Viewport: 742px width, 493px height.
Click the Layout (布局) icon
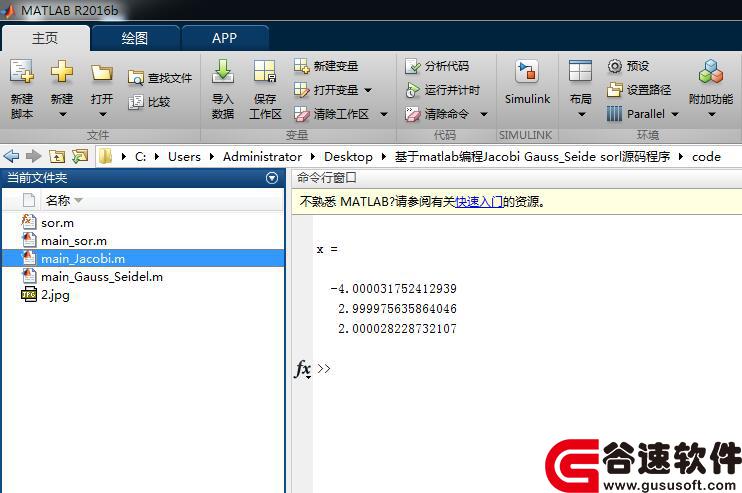580,71
